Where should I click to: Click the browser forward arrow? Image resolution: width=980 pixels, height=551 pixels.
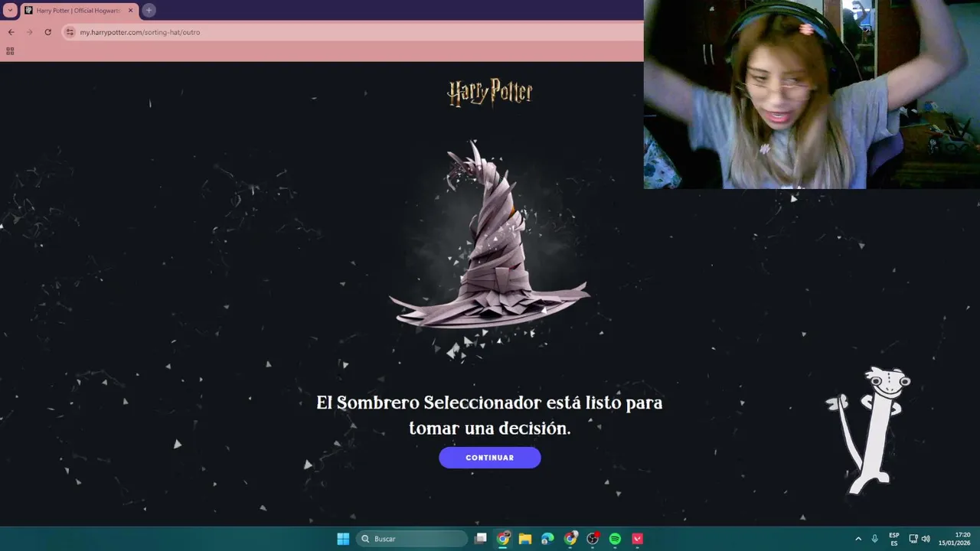pyautogui.click(x=30, y=32)
